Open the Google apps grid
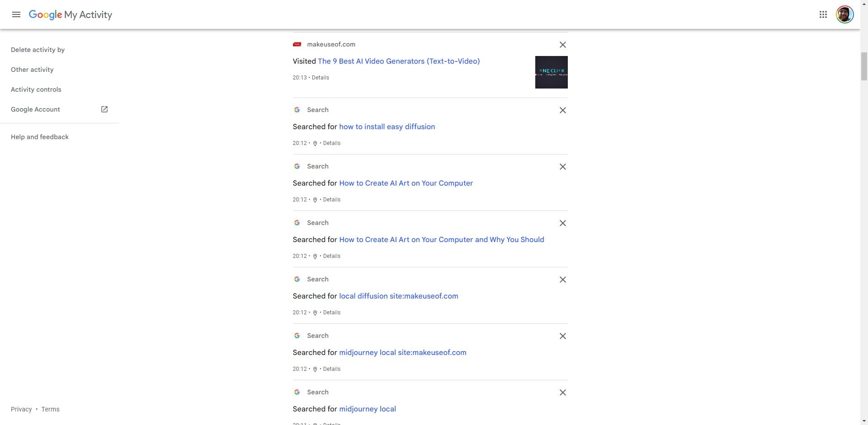868x425 pixels. point(823,14)
